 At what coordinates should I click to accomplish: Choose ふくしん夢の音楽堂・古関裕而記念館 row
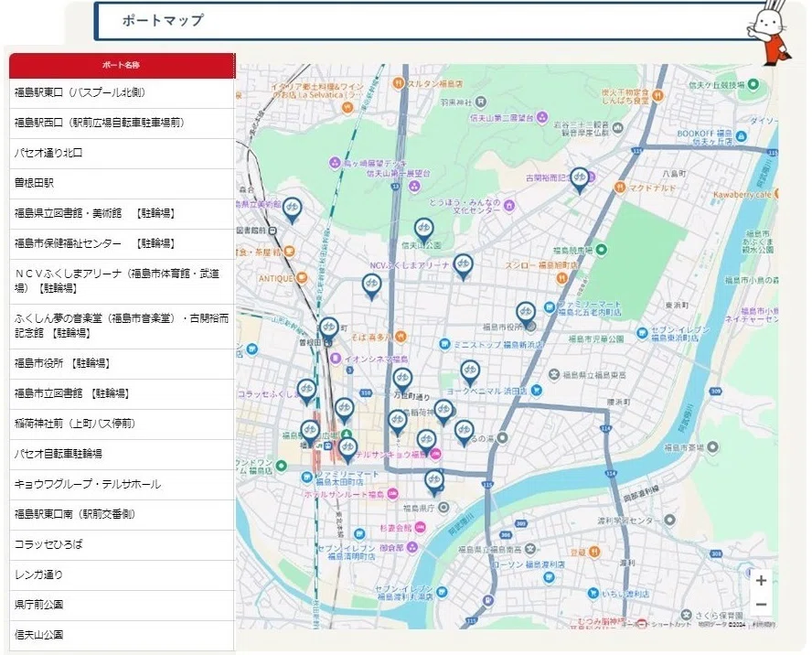coord(122,326)
